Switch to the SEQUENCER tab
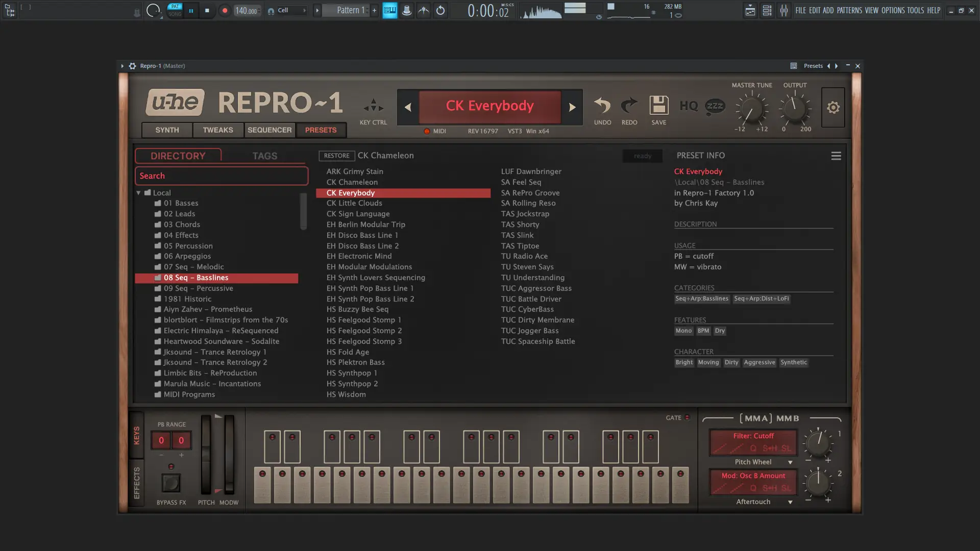Screen dimensions: 980x551 point(269,130)
